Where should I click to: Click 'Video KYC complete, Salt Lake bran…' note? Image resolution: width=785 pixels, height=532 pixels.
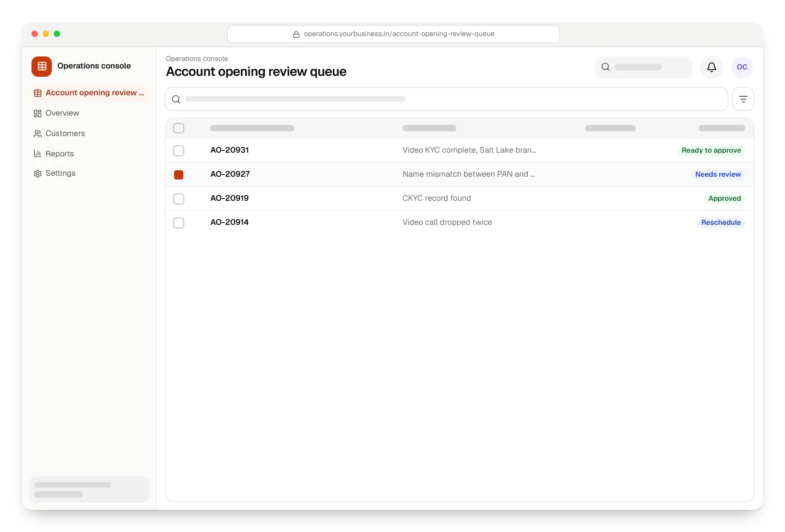pyautogui.click(x=469, y=150)
